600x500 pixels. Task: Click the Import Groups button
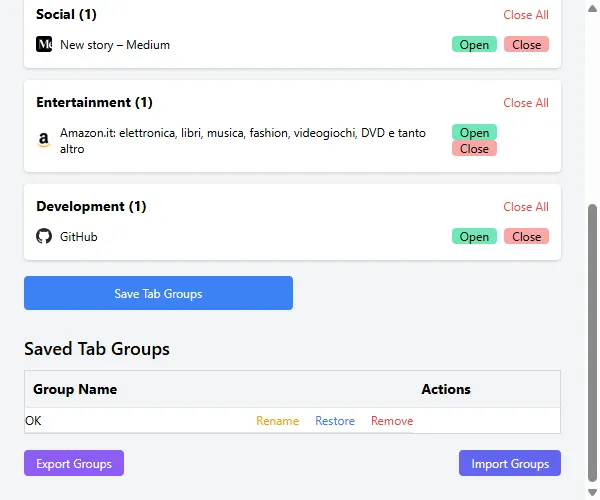coord(510,464)
